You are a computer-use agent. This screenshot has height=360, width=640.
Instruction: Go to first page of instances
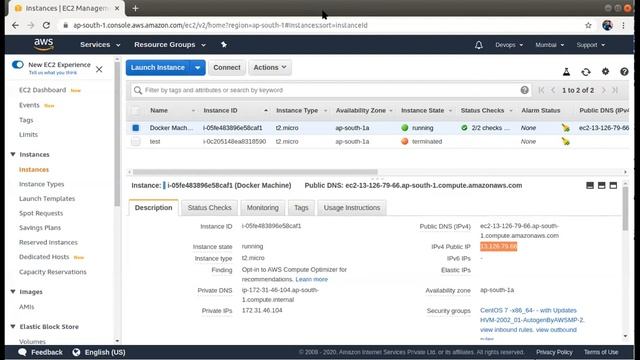[x=541, y=90]
